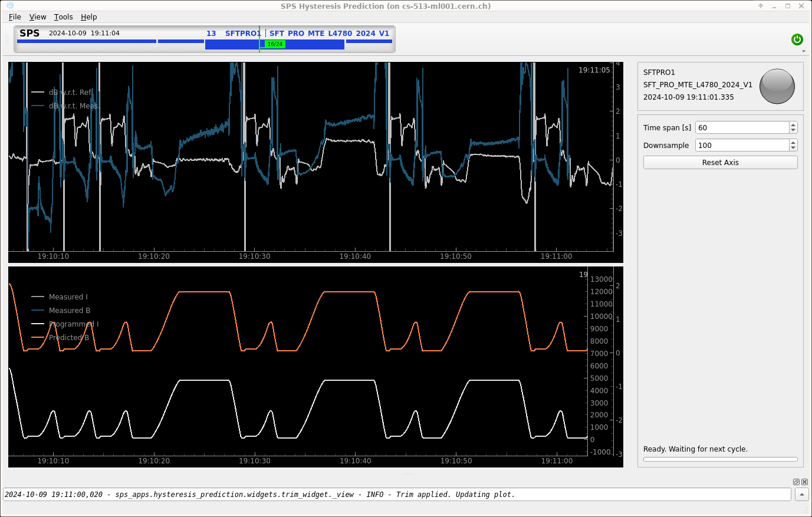This screenshot has height=517, width=812.
Task: Click the green 16/24 cycle position marker
Action: coord(274,44)
